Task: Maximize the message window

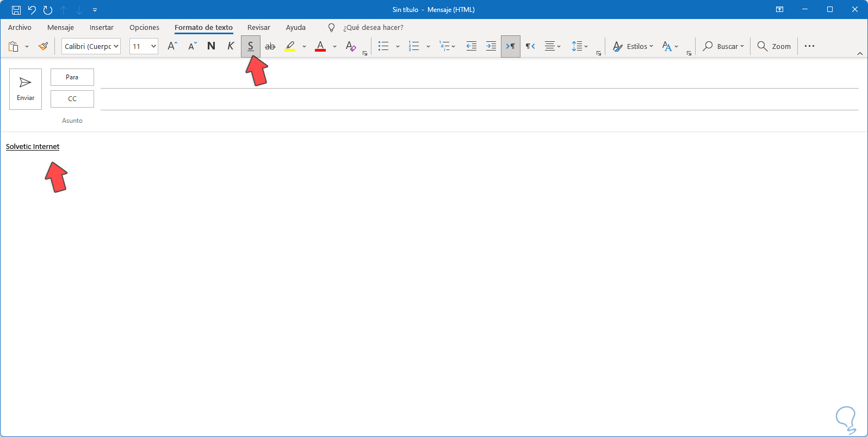Action: tap(830, 10)
